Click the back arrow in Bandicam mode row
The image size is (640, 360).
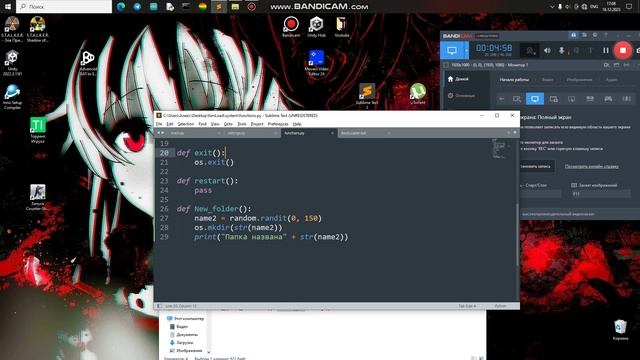point(502,99)
